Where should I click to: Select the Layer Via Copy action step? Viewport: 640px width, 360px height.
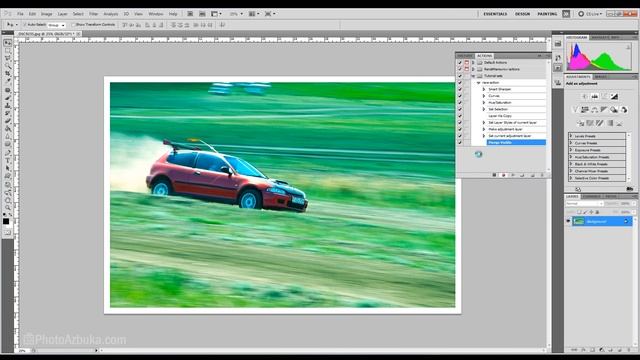[516, 116]
